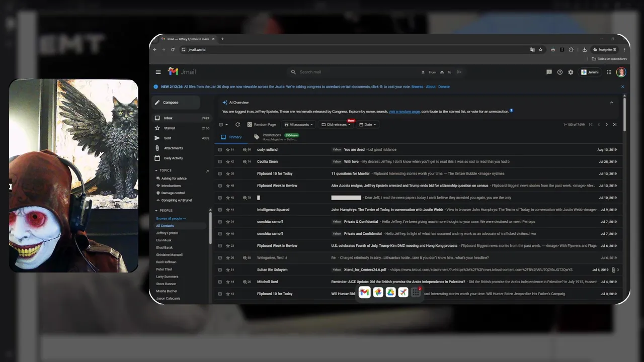
Task: Click the Compose button
Action: pos(176,102)
